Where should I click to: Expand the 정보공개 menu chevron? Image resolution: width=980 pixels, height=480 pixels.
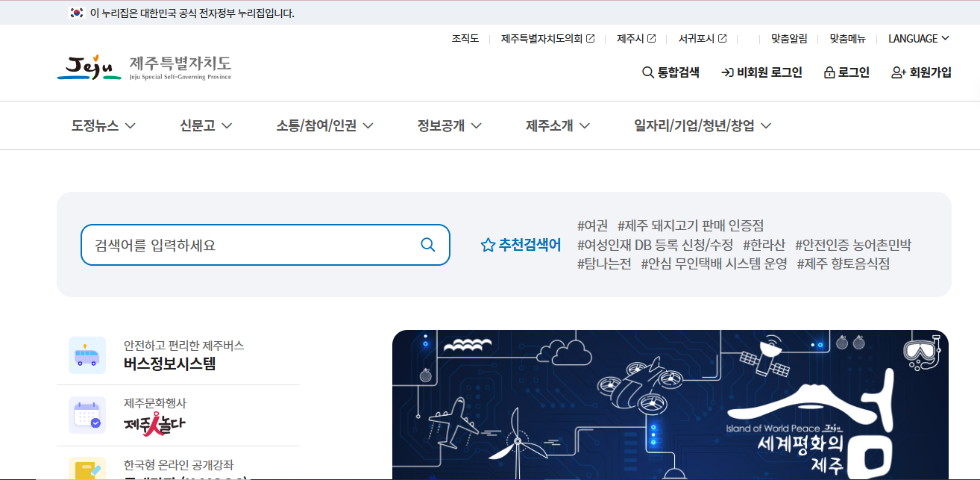click(476, 125)
